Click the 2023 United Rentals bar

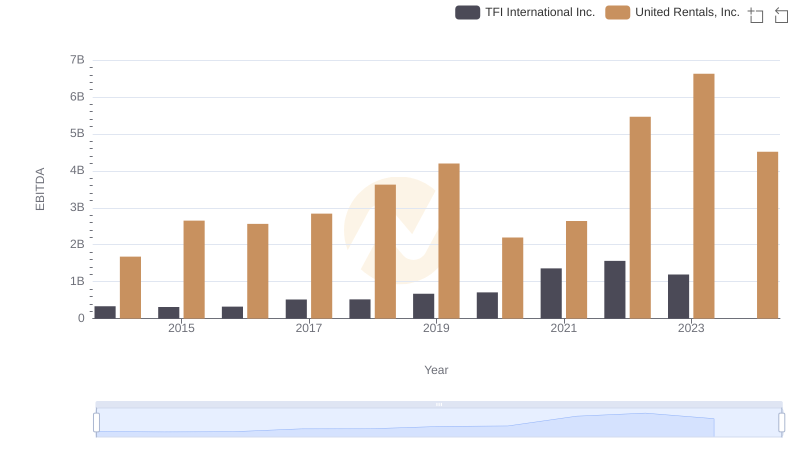pos(704,196)
